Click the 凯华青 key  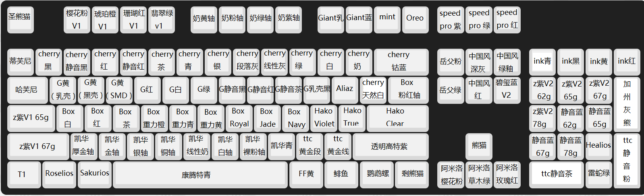tap(281, 146)
